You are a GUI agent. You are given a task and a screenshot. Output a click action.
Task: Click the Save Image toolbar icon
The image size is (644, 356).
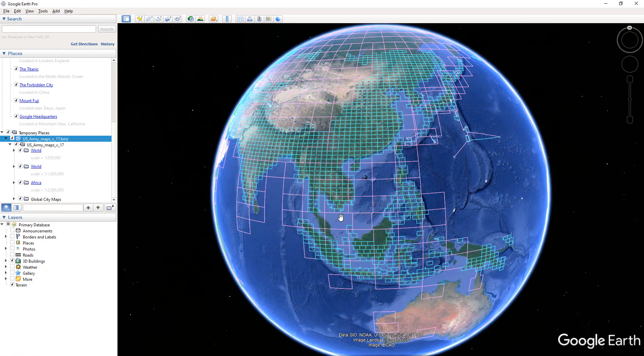coord(259,19)
